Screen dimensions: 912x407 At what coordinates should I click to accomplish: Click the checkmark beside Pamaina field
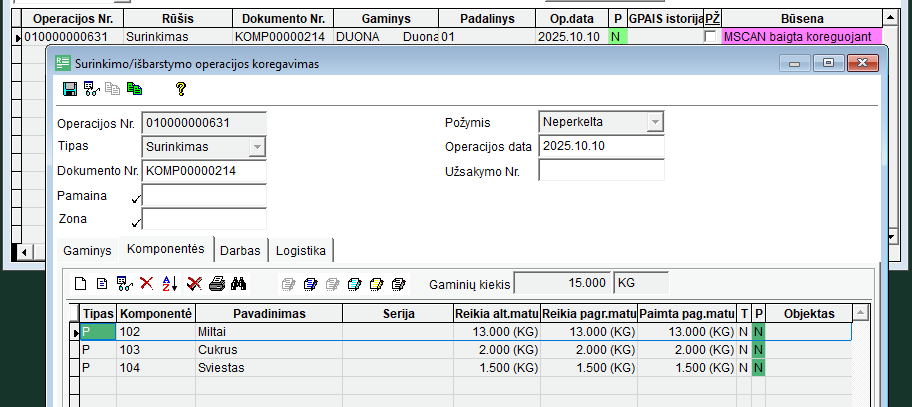pos(136,199)
